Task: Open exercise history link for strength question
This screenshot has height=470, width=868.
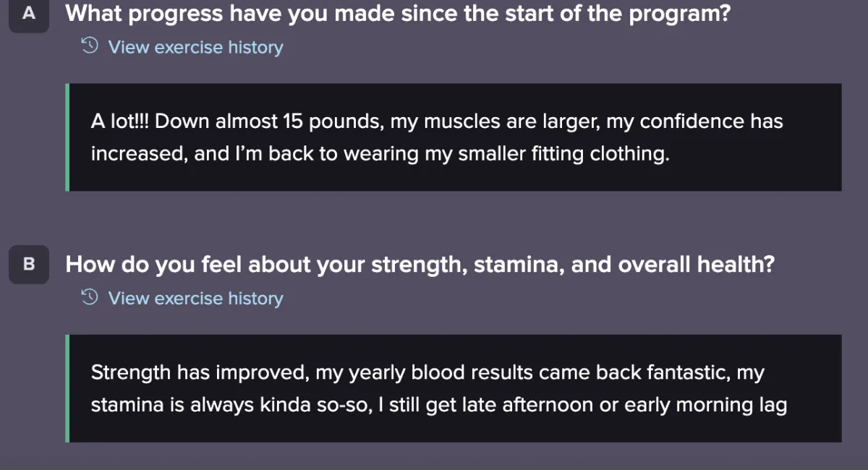Action: [195, 298]
